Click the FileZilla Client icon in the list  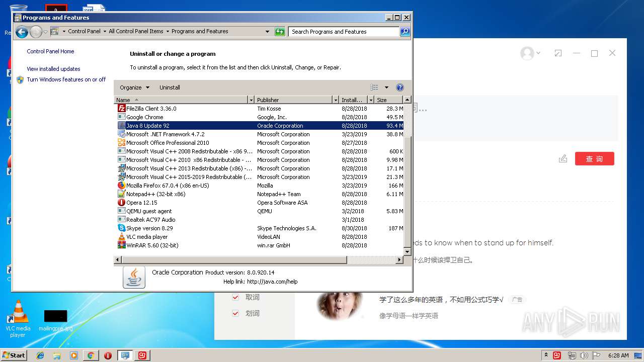(x=121, y=108)
